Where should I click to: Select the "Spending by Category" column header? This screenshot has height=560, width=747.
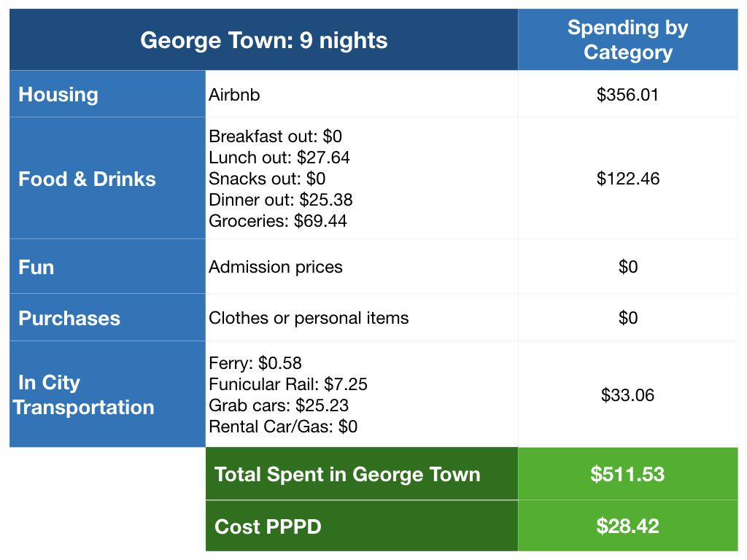627,39
